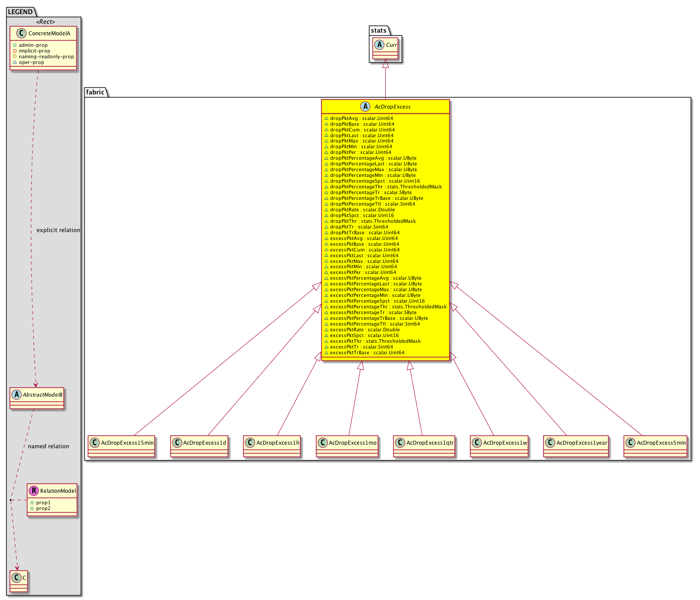Click the AcDropExcess15min class icon
The height and width of the screenshot is (600, 700).
tap(94, 442)
